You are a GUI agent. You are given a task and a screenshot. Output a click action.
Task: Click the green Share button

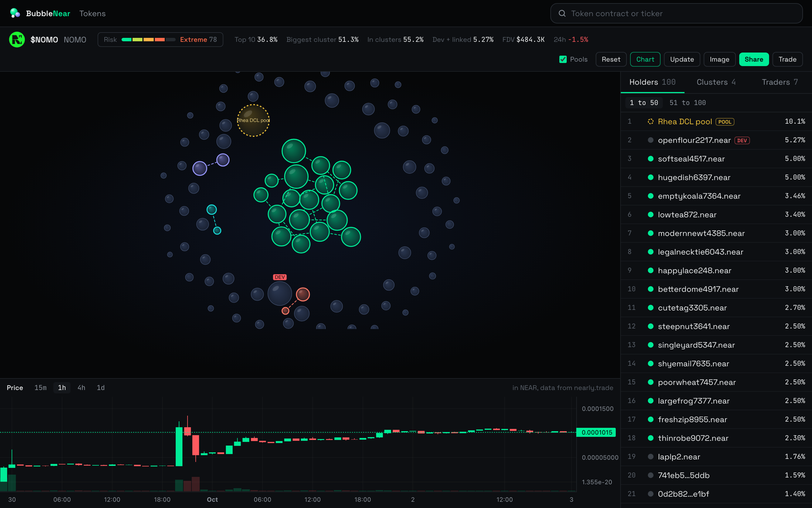pos(754,59)
